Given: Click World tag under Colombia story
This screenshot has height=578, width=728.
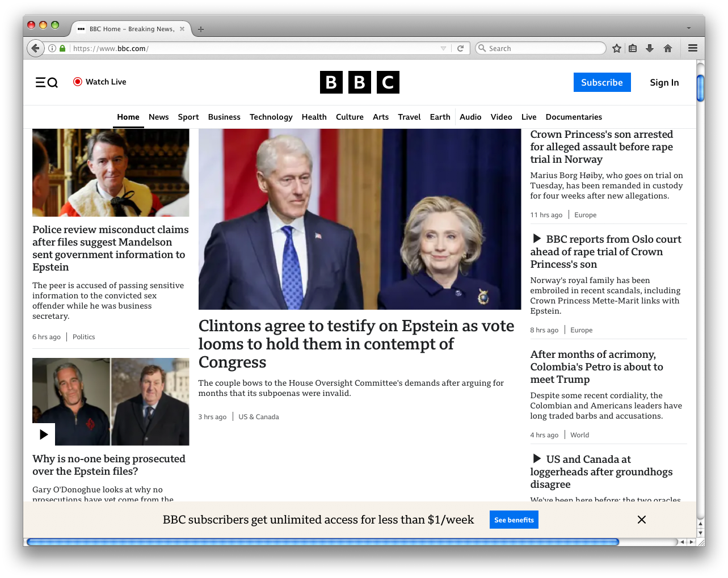Looking at the screenshot, I should 580,435.
